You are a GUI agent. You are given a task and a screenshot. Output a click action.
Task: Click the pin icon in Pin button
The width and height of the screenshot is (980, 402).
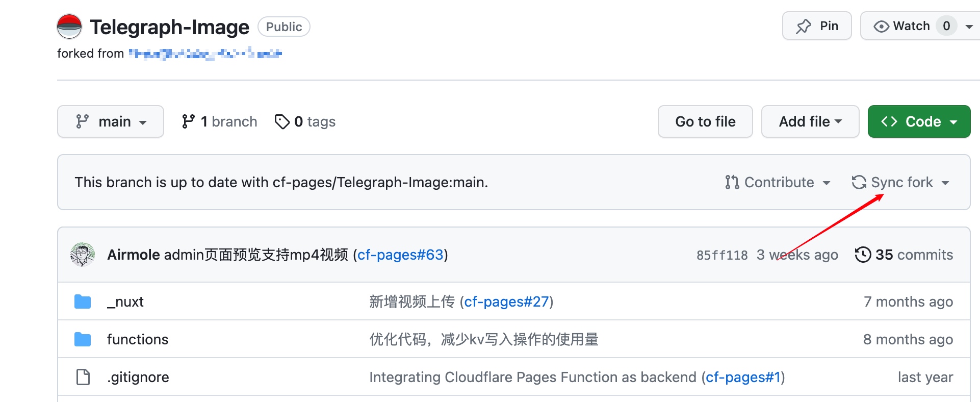(804, 26)
